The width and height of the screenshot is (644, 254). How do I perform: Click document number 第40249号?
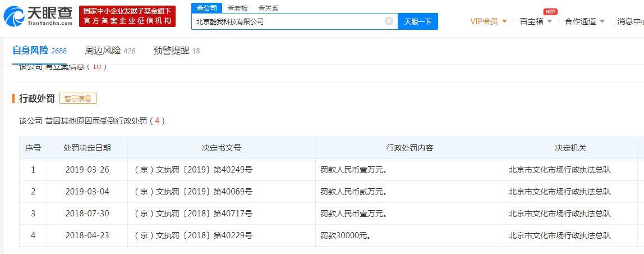[233, 170]
